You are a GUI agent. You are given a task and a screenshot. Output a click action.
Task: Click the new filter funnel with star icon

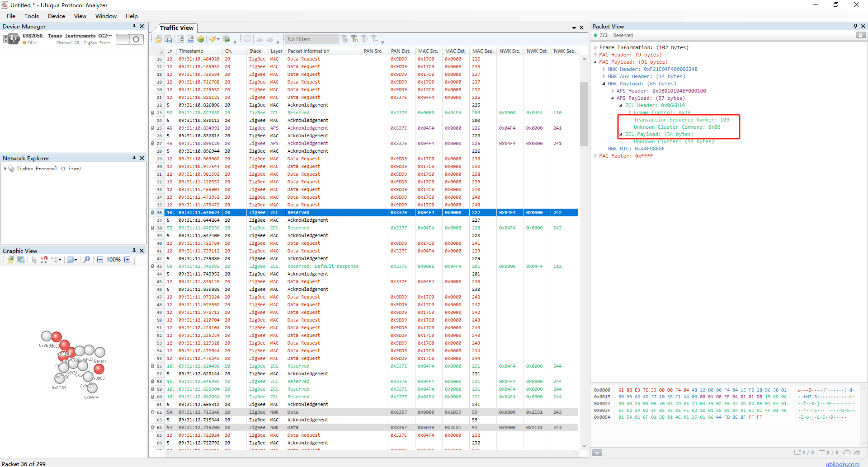click(x=354, y=39)
